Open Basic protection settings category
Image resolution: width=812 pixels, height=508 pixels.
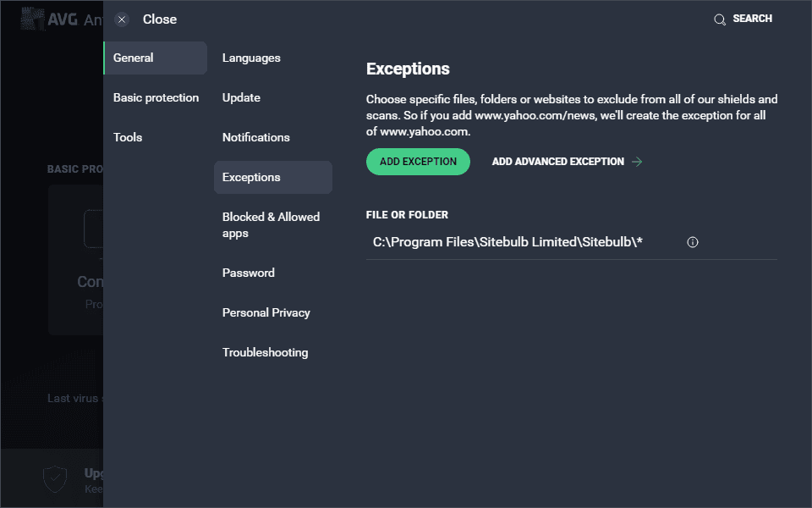coord(156,97)
